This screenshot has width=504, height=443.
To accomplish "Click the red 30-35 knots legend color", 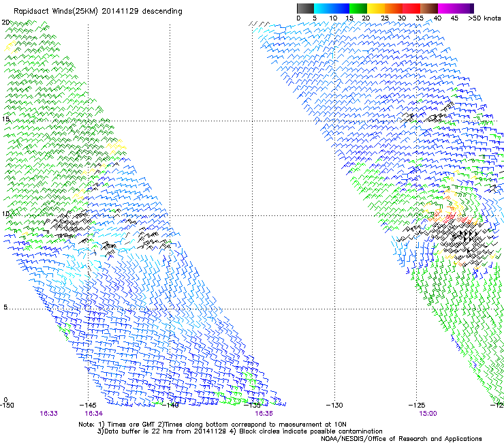I will coord(411,8).
